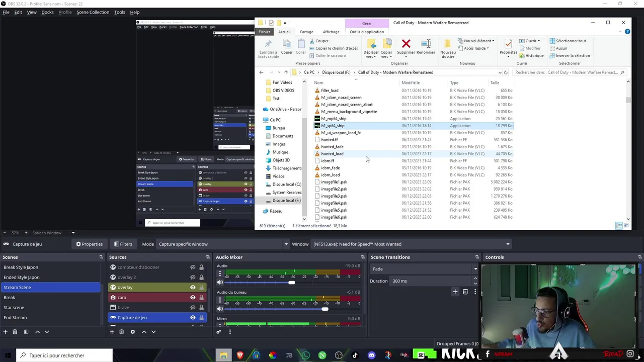Move source down in the Sources list
The height and width of the screenshot is (362, 644).
pos(153,332)
